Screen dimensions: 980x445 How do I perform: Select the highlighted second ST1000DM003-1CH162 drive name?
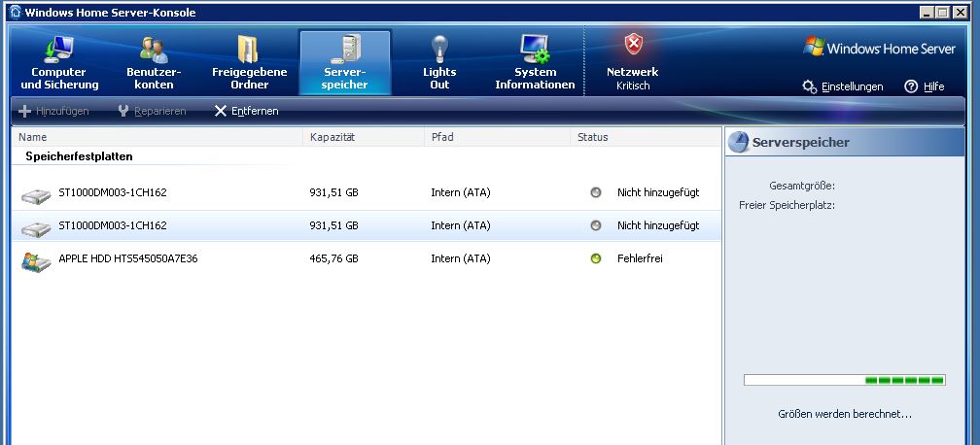[x=113, y=225]
